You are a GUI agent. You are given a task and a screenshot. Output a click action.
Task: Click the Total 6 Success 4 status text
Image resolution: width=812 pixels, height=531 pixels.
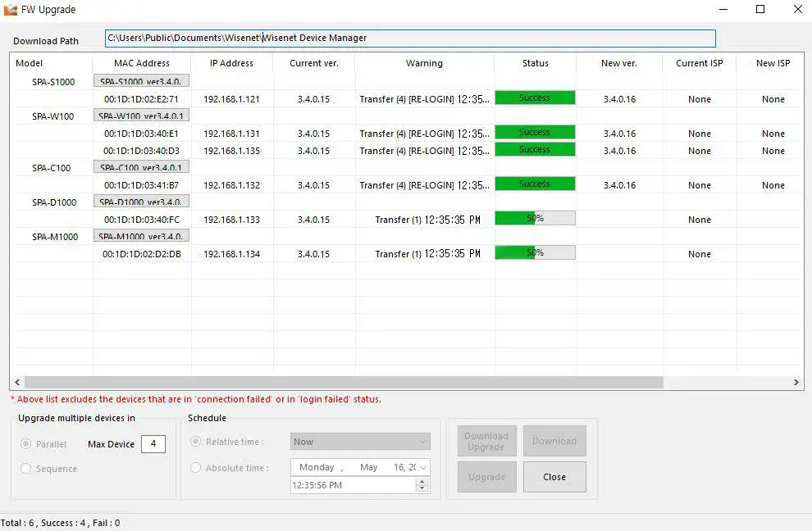60,523
